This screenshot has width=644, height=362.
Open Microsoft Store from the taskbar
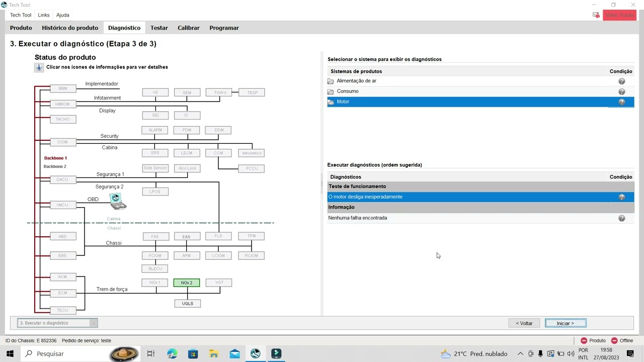click(x=193, y=353)
